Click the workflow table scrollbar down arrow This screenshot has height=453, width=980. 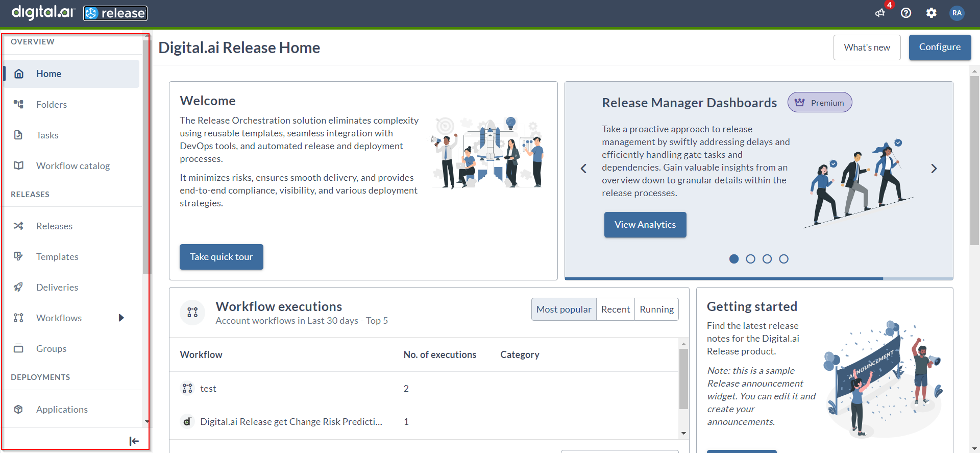(x=683, y=434)
